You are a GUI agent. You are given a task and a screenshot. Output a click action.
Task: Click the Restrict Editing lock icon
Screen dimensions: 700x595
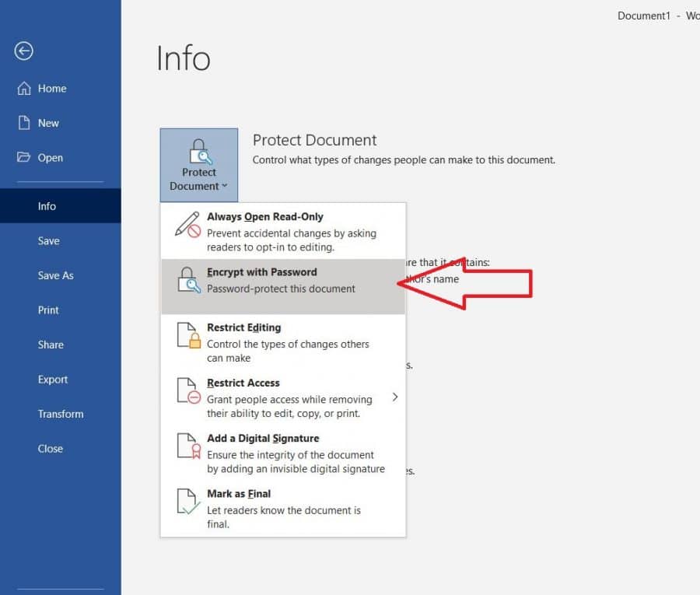189,336
